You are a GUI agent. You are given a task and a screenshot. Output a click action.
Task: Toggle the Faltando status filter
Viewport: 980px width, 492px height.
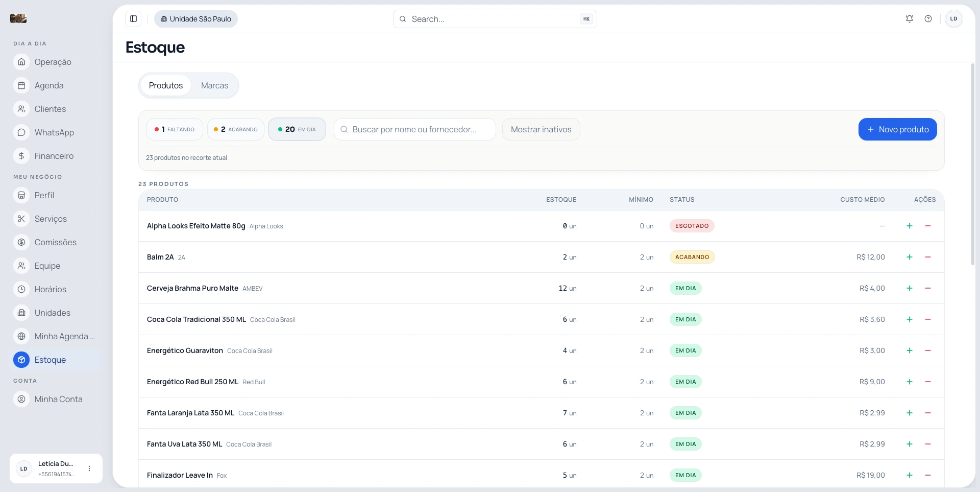pos(175,129)
